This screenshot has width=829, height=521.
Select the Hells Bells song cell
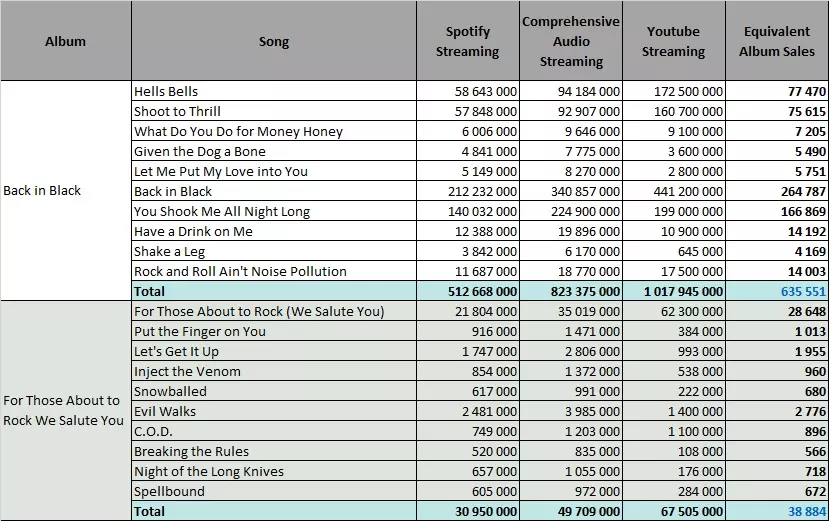coord(274,92)
